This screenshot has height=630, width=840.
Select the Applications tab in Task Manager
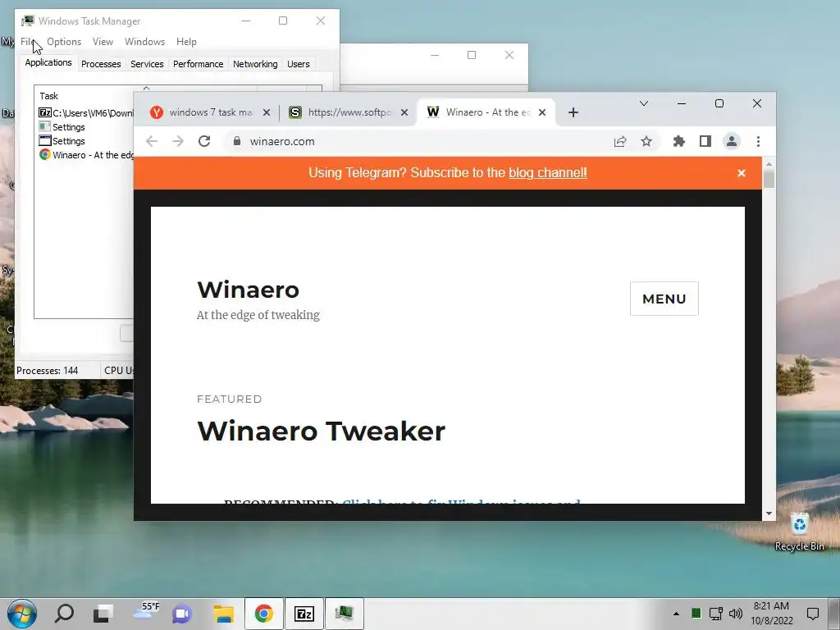(48, 62)
